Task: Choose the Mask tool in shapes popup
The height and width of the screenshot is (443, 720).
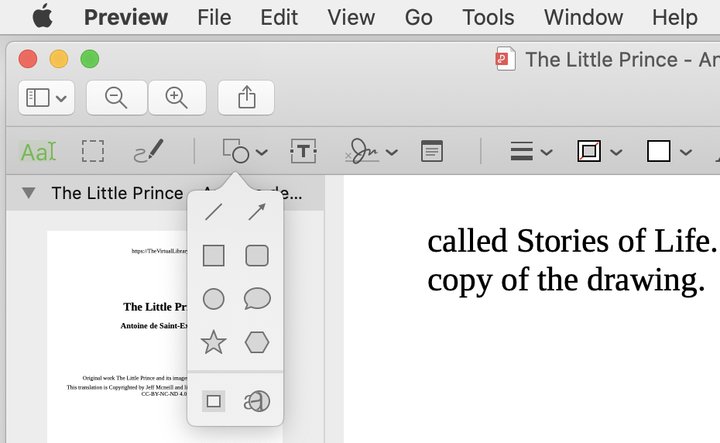Action: [x=214, y=401]
